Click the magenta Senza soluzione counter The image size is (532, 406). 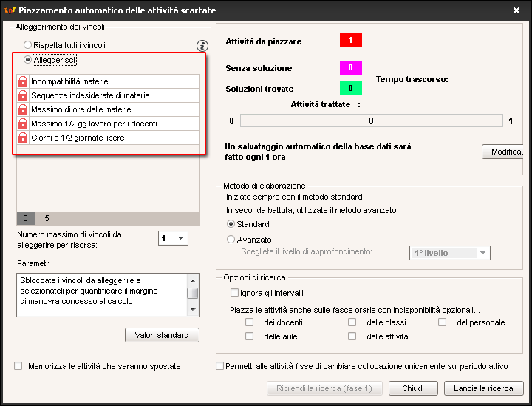pyautogui.click(x=351, y=67)
